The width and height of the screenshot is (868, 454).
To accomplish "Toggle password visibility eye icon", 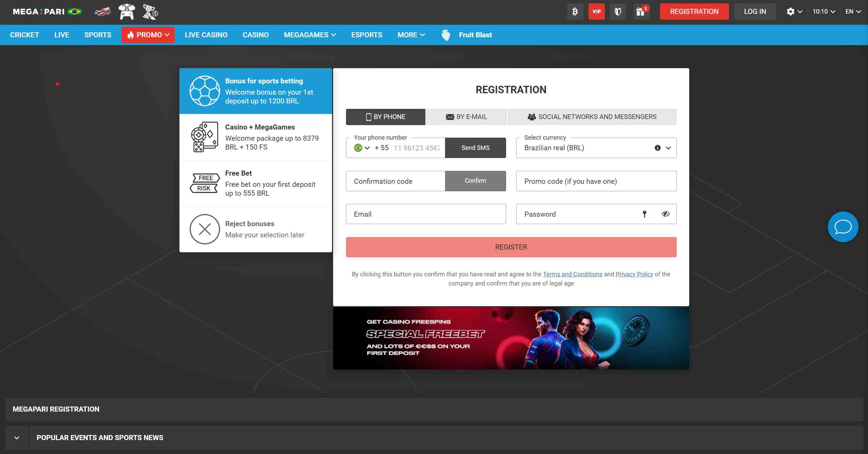I will pos(666,214).
